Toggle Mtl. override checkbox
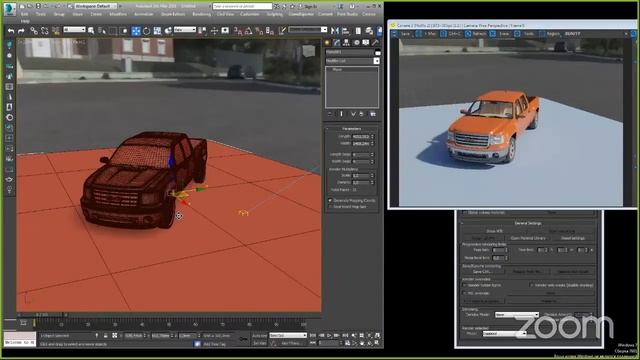640x360 pixels. point(464,293)
